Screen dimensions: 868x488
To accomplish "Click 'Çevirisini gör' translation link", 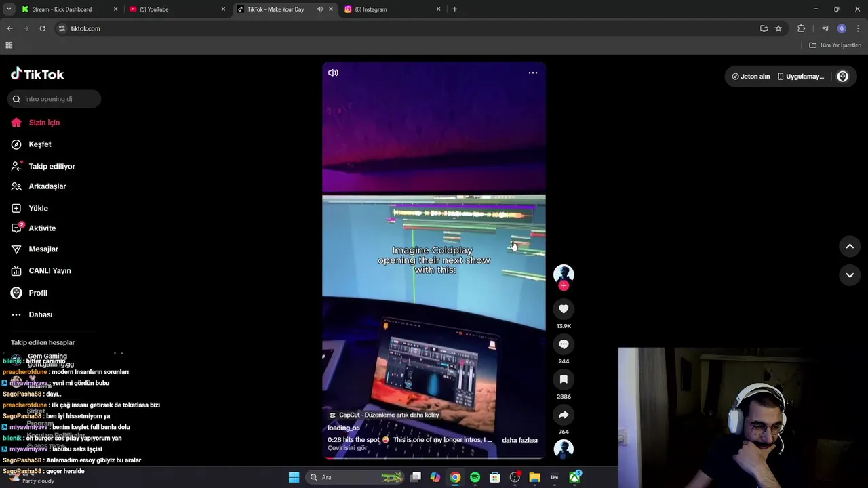I will coord(347,448).
